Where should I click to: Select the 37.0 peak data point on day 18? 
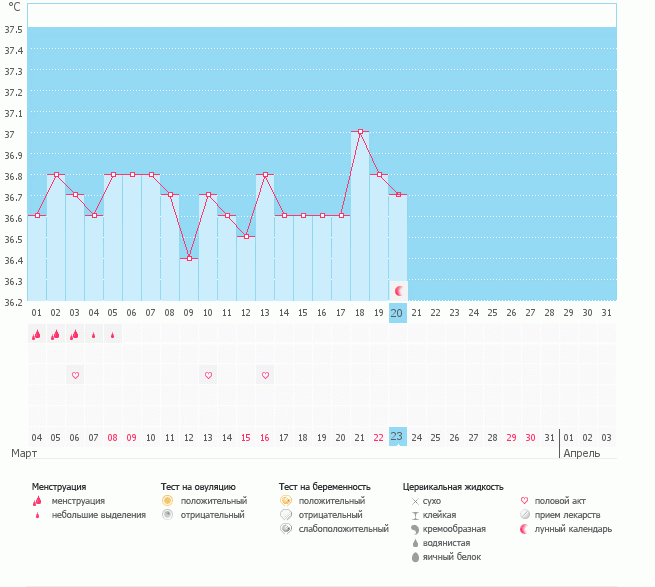tap(360, 132)
